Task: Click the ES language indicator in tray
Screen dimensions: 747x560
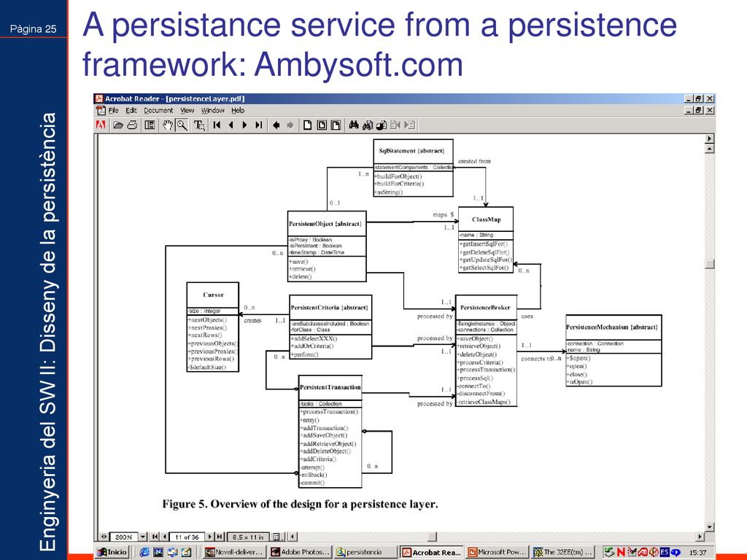Action: pos(665,553)
